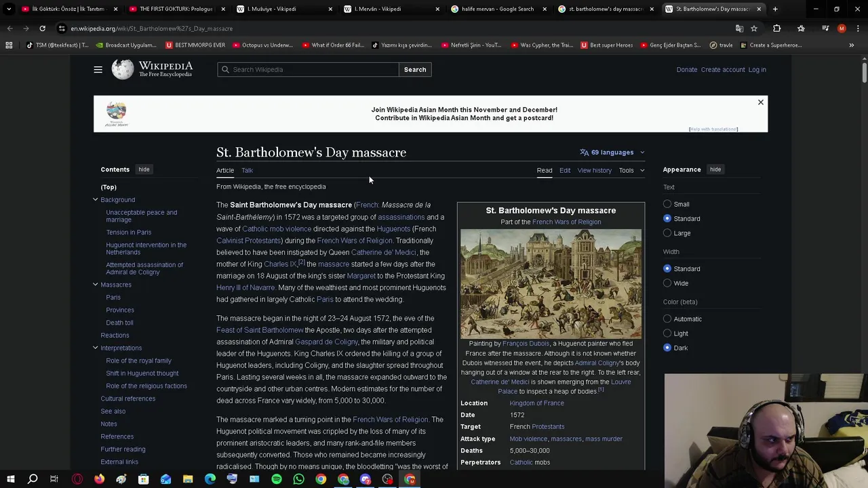Open Task View on the taskbar
868x488 pixels.
point(54,479)
